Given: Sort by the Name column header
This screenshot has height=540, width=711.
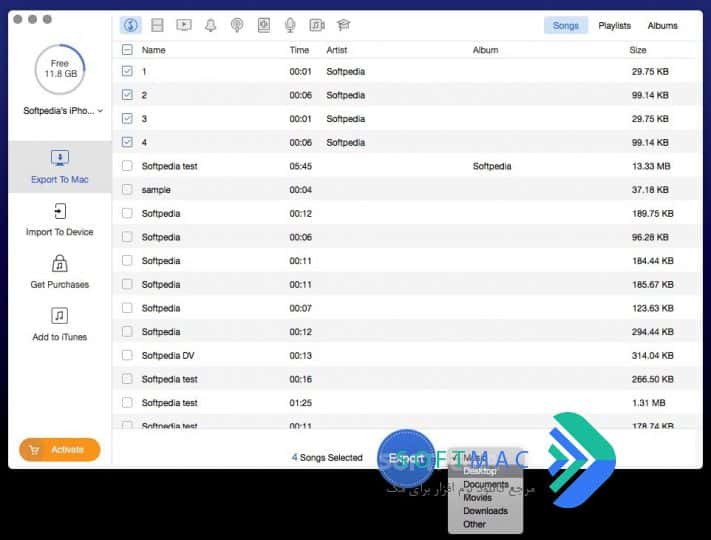Looking at the screenshot, I should [153, 50].
